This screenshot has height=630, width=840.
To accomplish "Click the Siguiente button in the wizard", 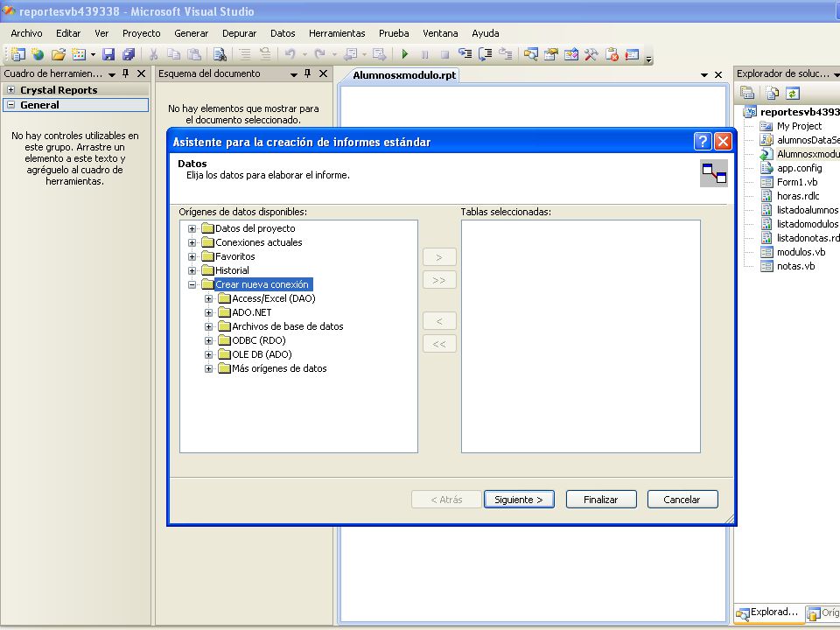I will click(x=519, y=500).
